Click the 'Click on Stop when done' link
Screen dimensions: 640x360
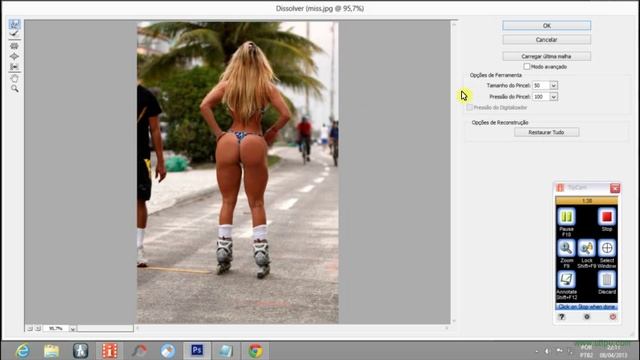(x=587, y=307)
